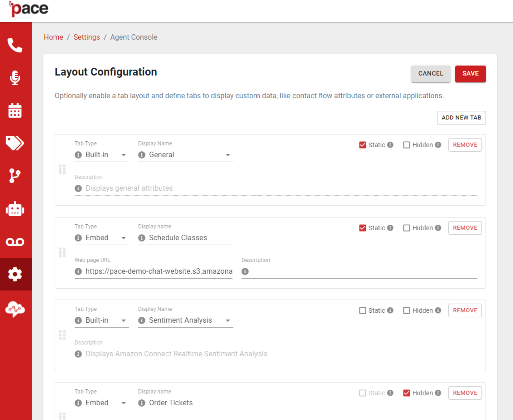
Task: Click Static info icon for Order Tickets
Action: click(390, 393)
